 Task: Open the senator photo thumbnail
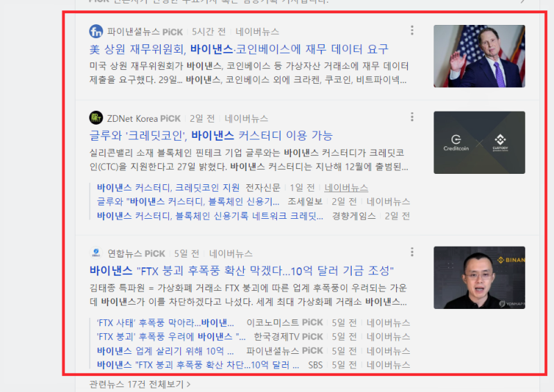pos(479,56)
